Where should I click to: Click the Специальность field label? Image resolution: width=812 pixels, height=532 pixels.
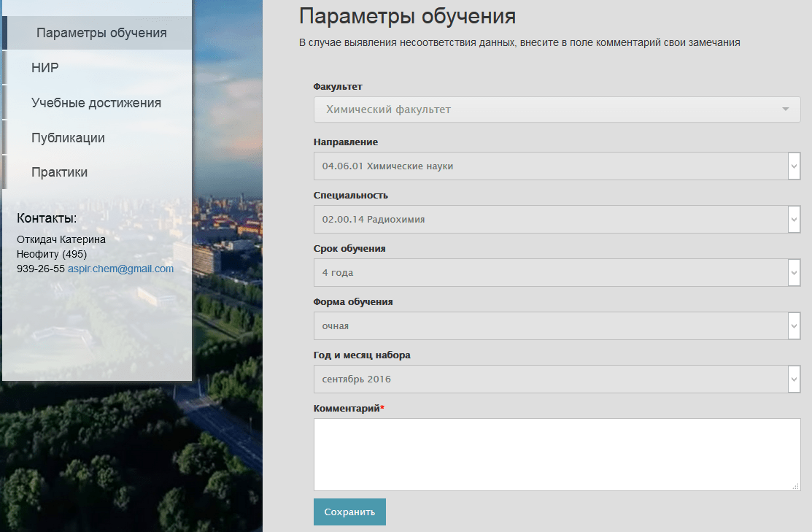tap(351, 196)
